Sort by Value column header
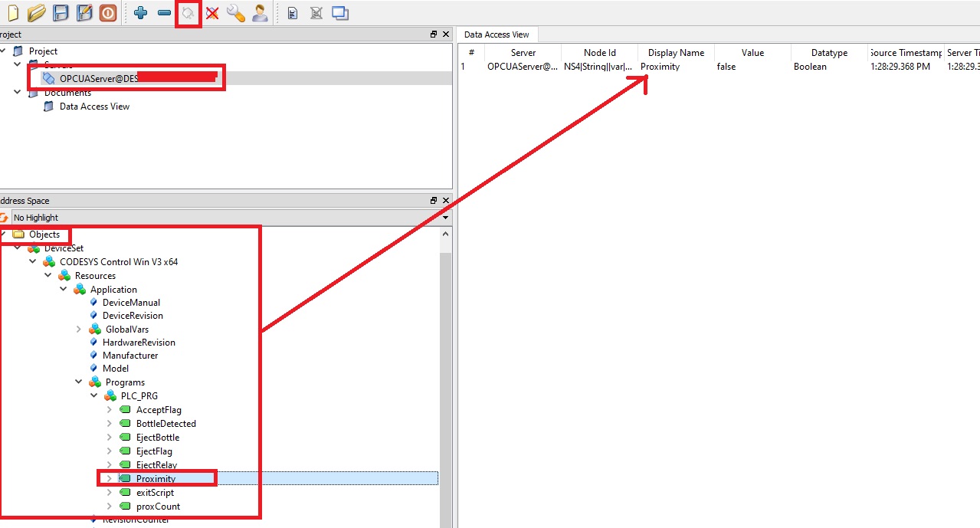This screenshot has width=980, height=528. click(752, 53)
